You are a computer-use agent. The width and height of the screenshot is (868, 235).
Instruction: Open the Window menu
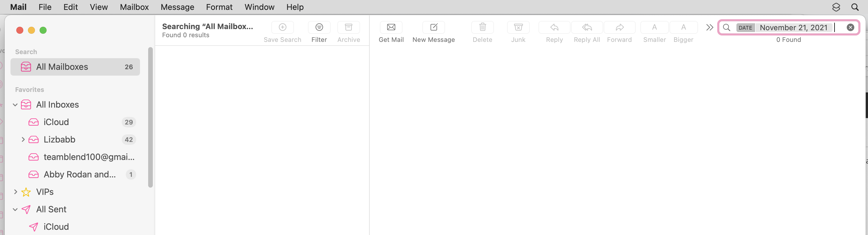click(259, 7)
